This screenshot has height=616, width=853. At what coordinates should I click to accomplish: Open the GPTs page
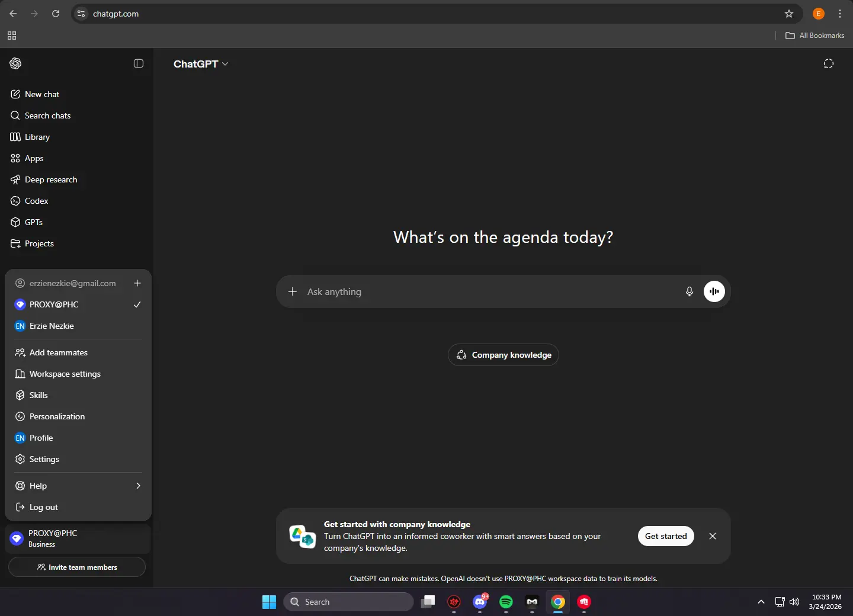point(76,222)
